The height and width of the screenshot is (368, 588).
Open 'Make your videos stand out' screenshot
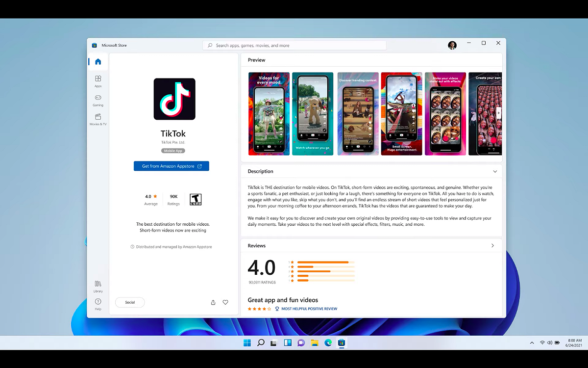pos(445,114)
